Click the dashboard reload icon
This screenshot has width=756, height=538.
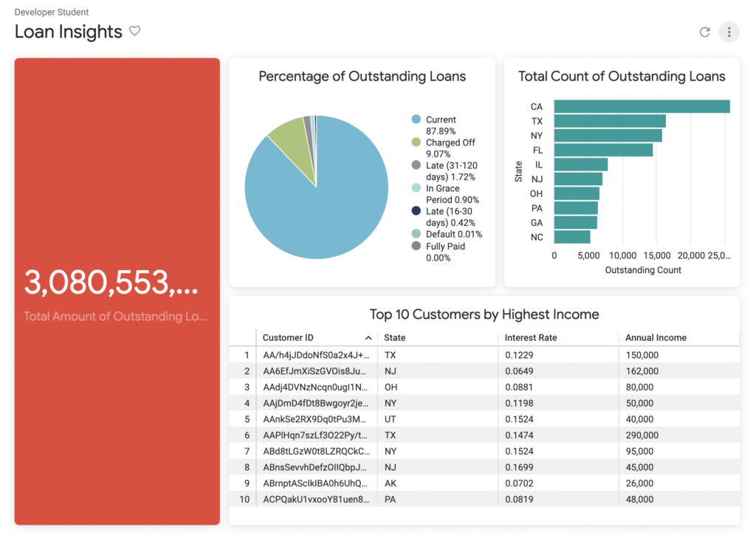(704, 32)
